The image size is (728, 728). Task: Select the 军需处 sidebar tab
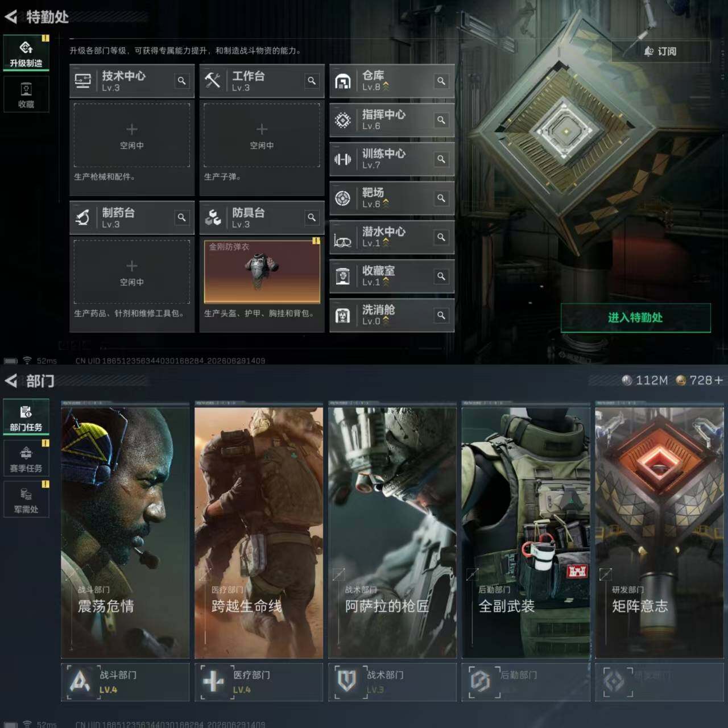[x=26, y=499]
